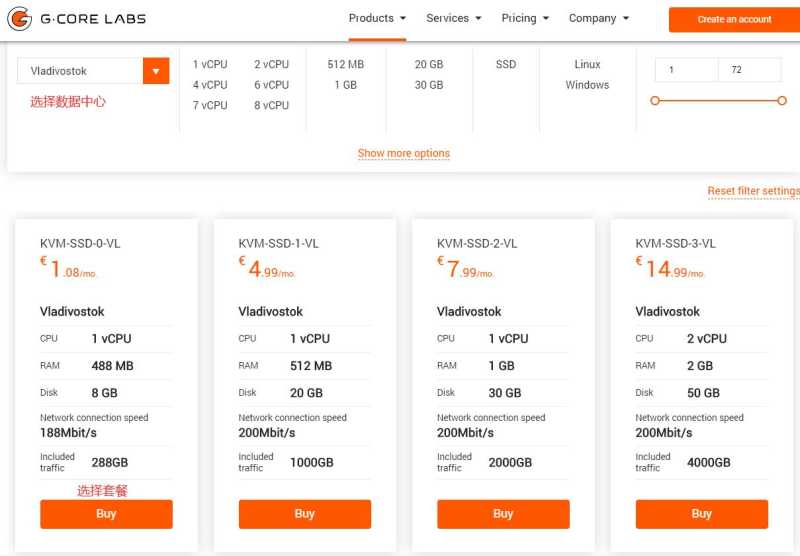Expand the Services menu
Screen dimensions: 800x556
coord(454,18)
